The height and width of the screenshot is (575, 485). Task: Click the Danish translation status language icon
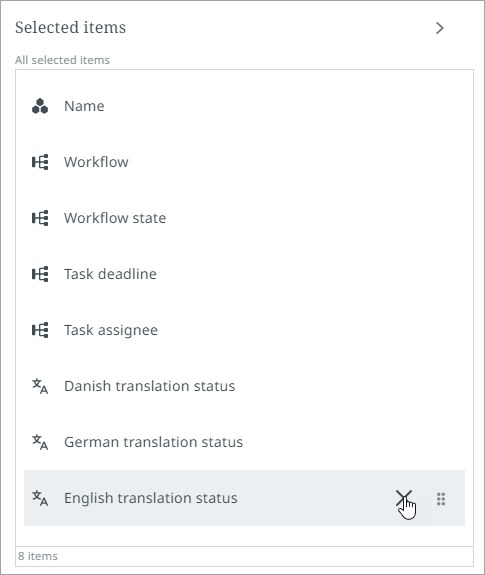coord(40,387)
